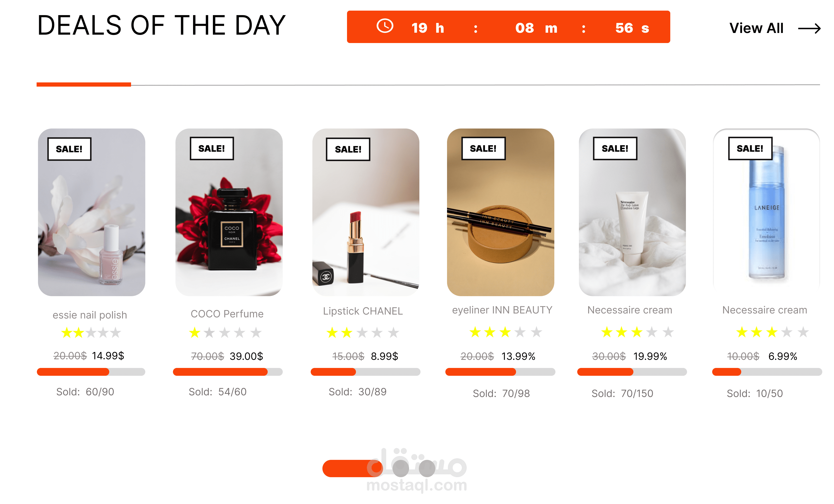Select the Lipstick CHANEL product title
Viewport: 834px width, 504px height.
tap(362, 311)
